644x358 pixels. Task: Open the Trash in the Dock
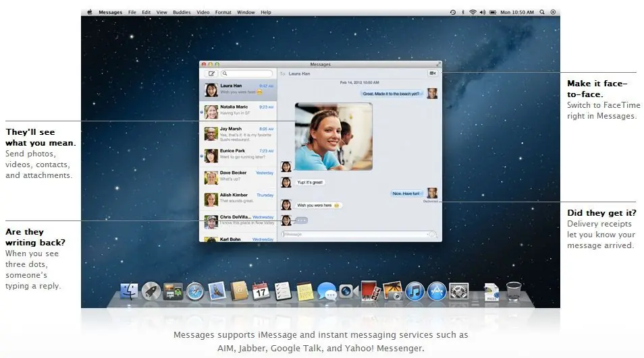pos(514,291)
